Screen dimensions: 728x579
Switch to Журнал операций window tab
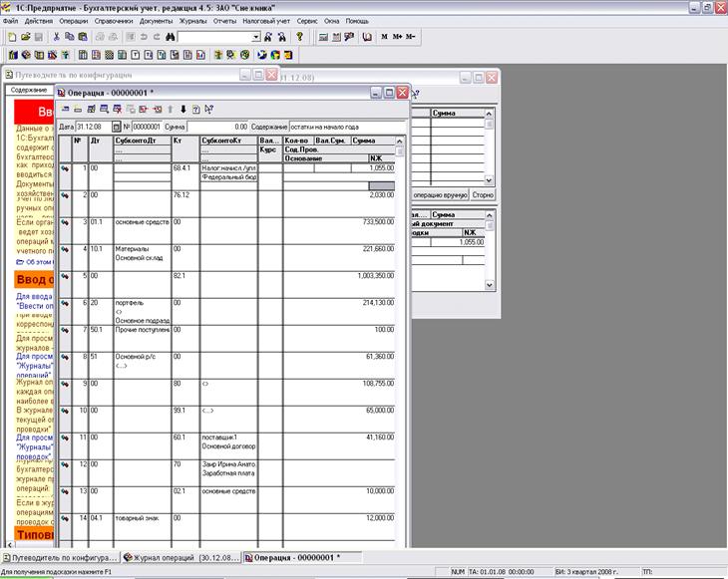click(182, 558)
